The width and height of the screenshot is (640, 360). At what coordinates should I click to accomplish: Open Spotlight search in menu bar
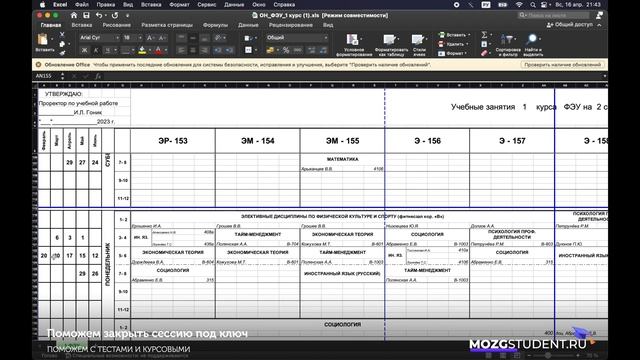[x=533, y=4]
